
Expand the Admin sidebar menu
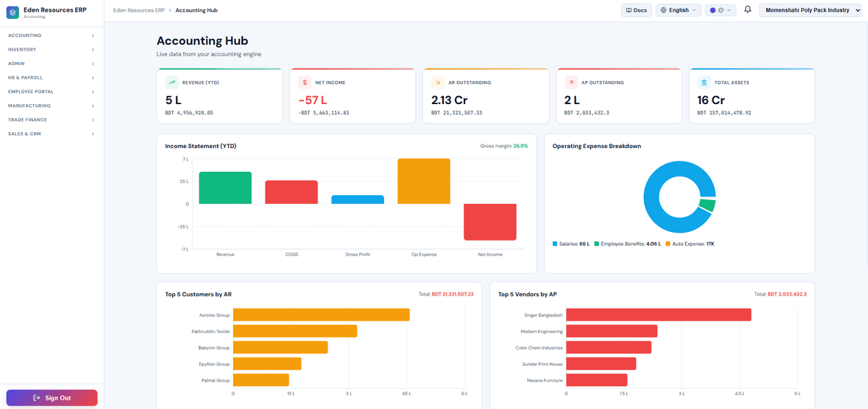51,64
